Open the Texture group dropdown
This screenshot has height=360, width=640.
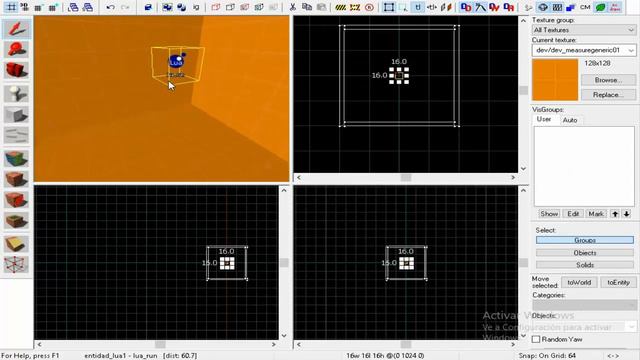click(x=584, y=30)
